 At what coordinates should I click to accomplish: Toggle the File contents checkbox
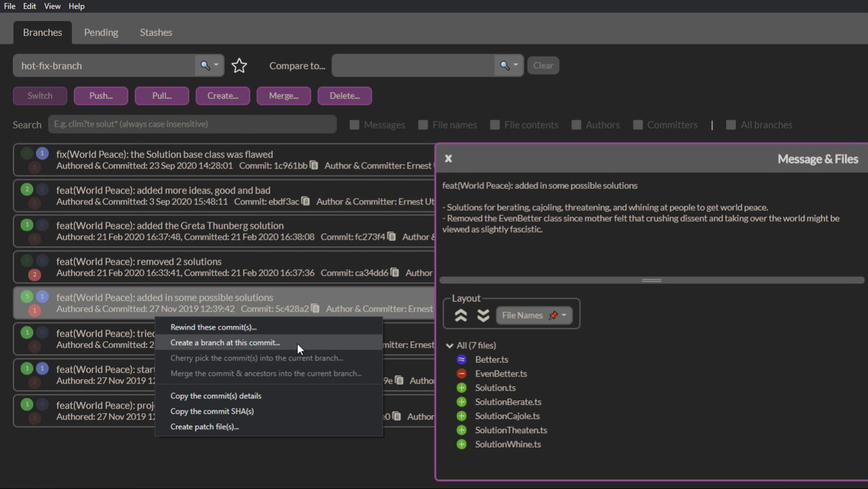[495, 125]
